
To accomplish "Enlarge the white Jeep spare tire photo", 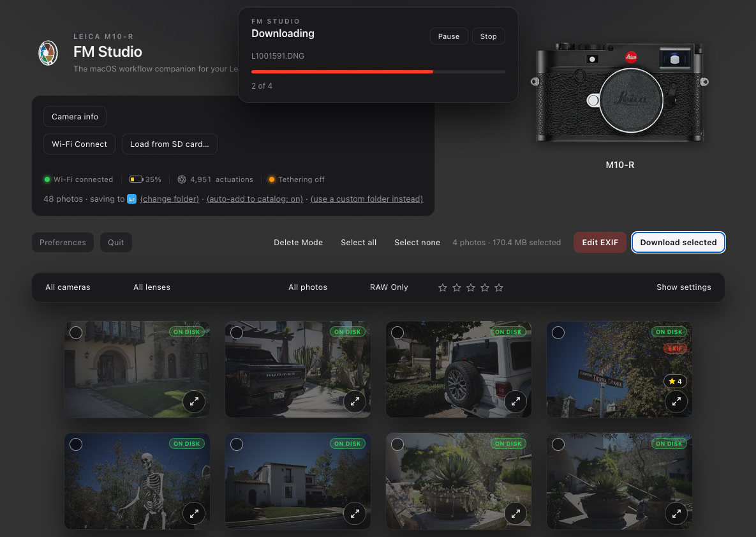I will point(515,402).
